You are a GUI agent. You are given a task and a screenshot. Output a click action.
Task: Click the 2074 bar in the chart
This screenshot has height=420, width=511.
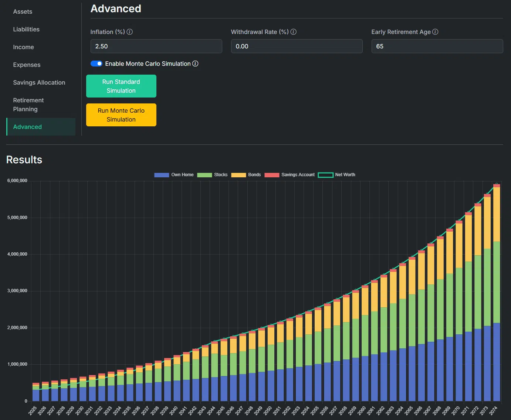(x=497, y=293)
